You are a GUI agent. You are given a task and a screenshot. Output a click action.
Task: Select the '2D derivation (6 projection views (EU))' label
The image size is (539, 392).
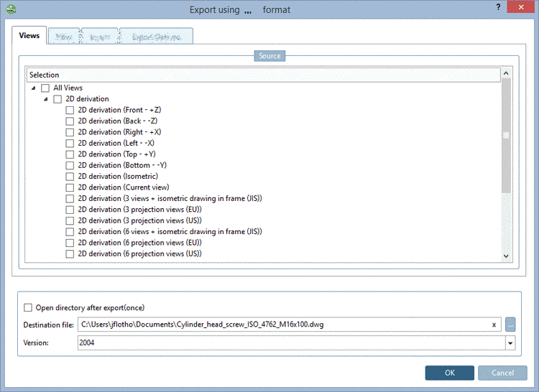[139, 243]
